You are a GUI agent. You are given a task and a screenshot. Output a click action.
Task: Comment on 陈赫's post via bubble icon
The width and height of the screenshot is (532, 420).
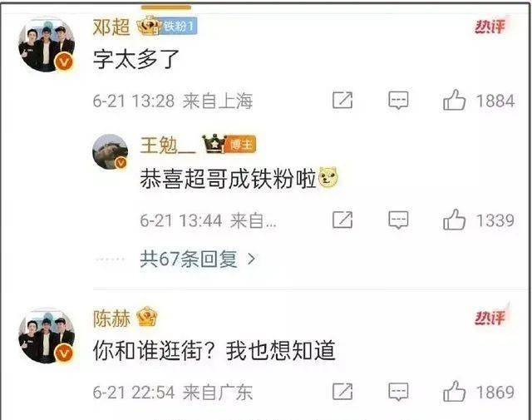click(x=398, y=393)
